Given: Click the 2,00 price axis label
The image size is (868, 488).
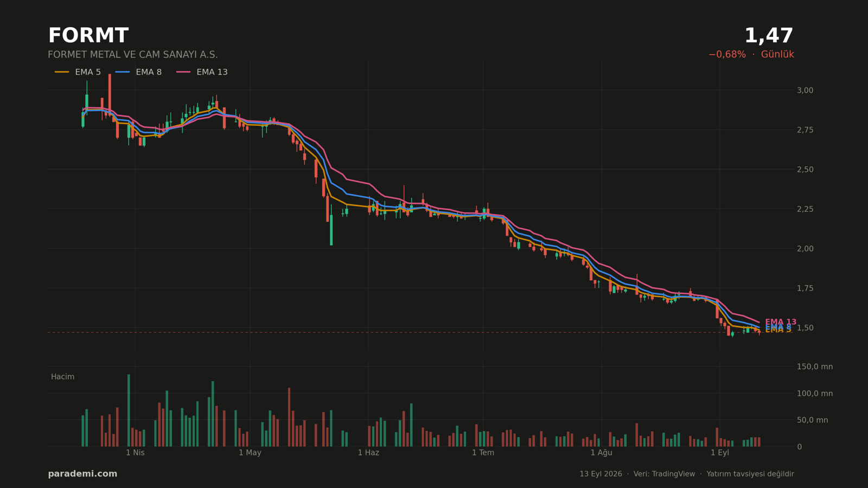Looking at the screenshot, I should click(805, 248).
